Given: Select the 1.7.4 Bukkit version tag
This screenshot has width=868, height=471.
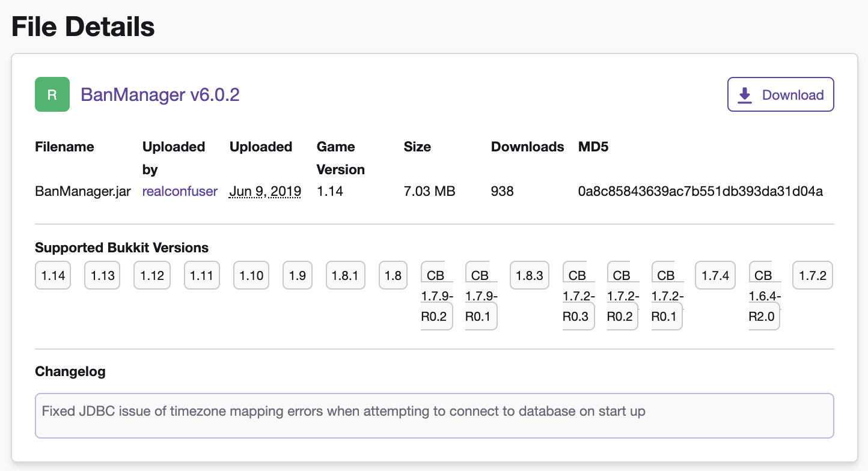Looking at the screenshot, I should [715, 276].
